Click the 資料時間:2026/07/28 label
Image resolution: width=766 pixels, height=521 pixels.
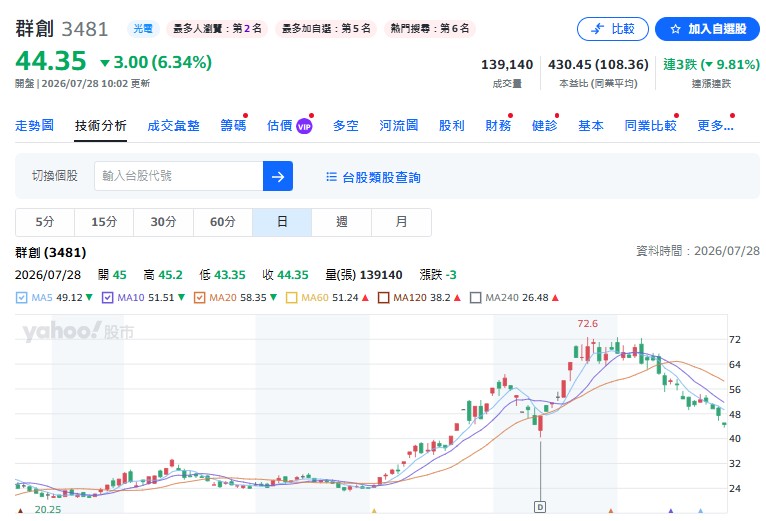[x=698, y=251]
